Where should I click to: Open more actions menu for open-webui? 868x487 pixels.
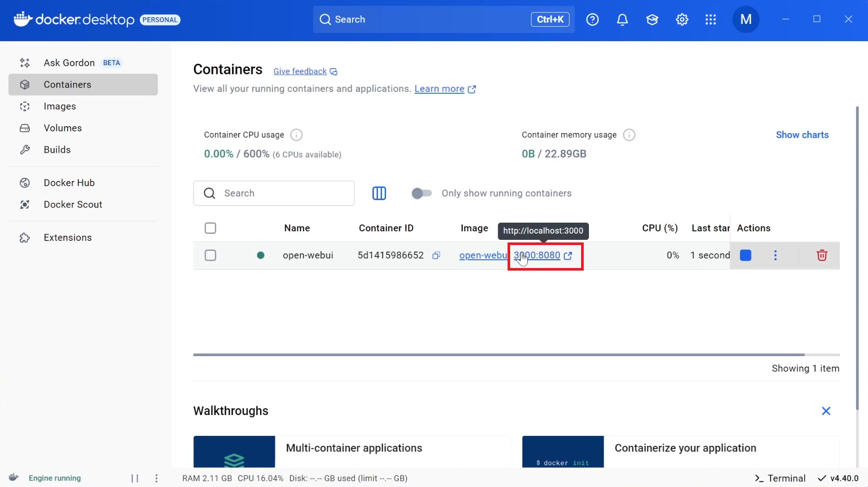pyautogui.click(x=775, y=255)
